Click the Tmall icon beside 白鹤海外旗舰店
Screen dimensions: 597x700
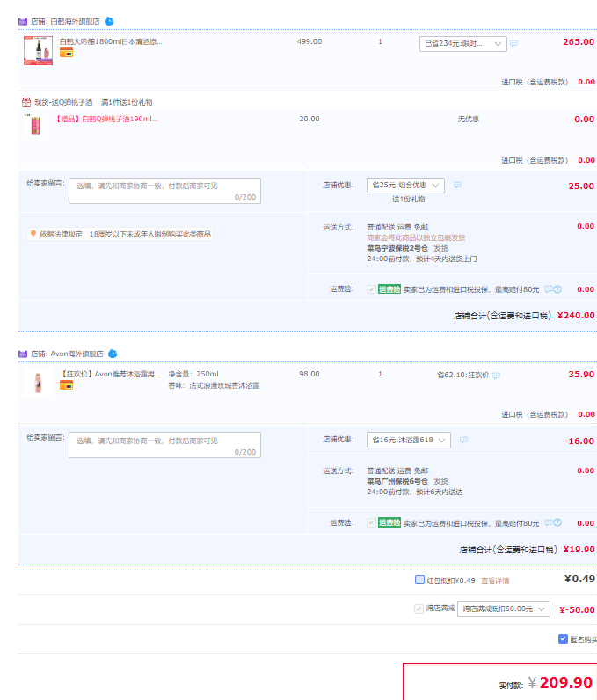(x=23, y=21)
